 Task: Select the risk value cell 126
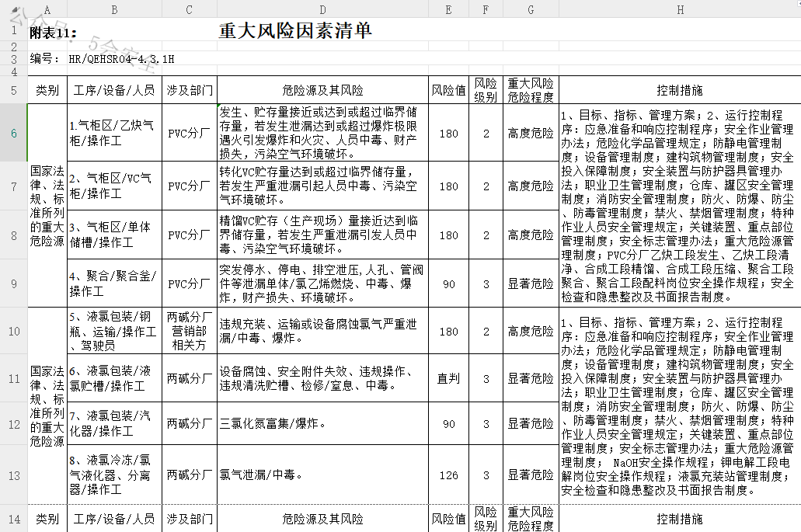point(448,475)
